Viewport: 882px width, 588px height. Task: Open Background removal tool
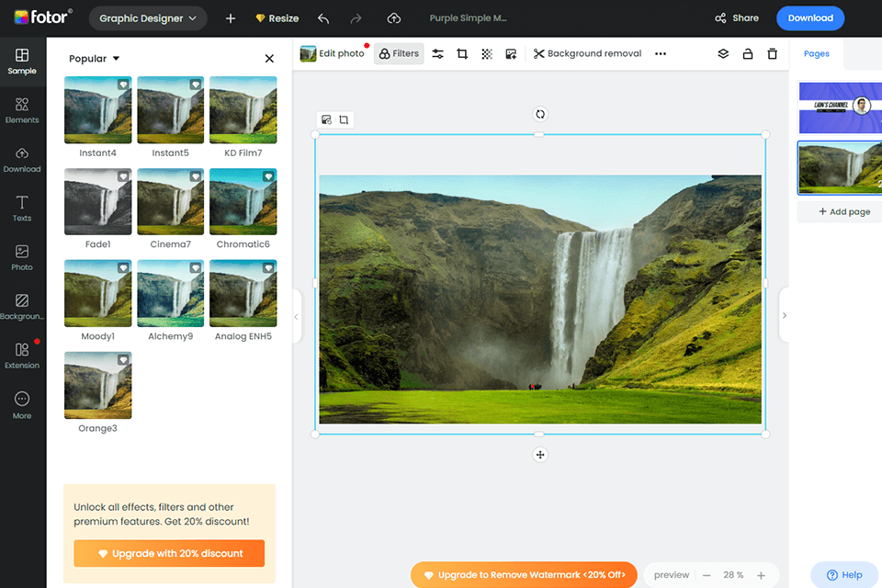point(587,53)
